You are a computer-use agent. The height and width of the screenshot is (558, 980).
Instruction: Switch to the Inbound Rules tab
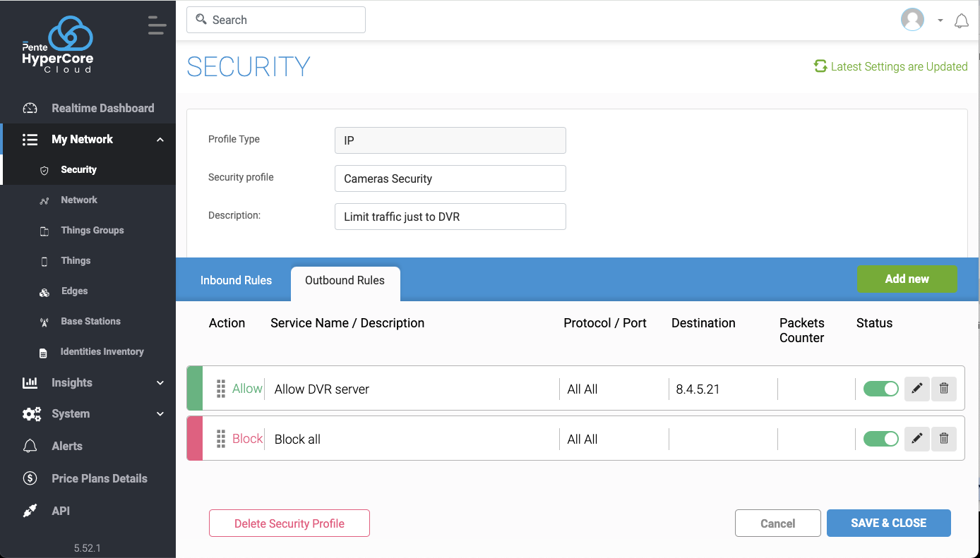[236, 280]
